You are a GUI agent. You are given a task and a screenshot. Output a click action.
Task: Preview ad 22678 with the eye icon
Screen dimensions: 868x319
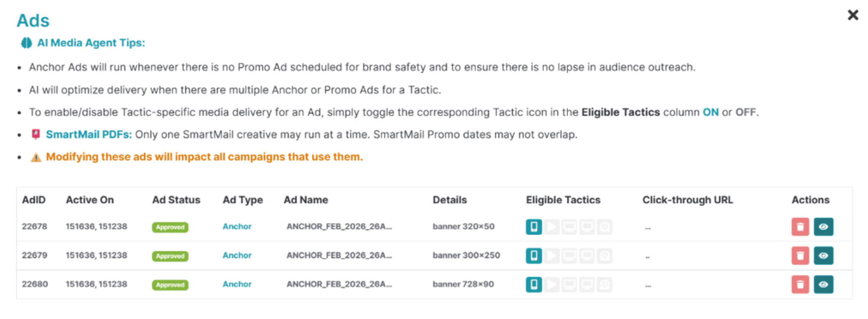tap(823, 227)
